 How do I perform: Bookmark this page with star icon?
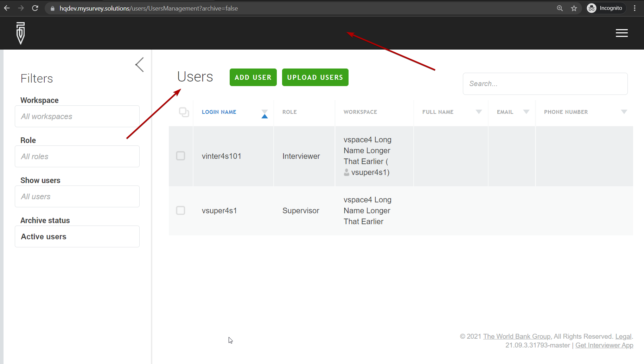click(574, 8)
